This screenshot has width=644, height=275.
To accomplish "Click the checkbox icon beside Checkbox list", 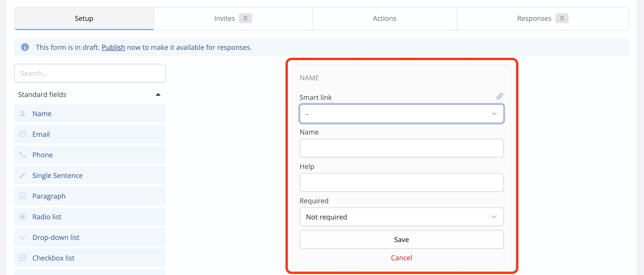I will (23, 258).
